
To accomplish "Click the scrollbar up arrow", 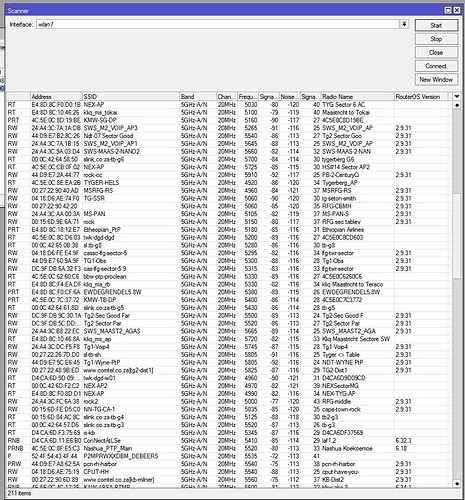I will click(457, 105).
